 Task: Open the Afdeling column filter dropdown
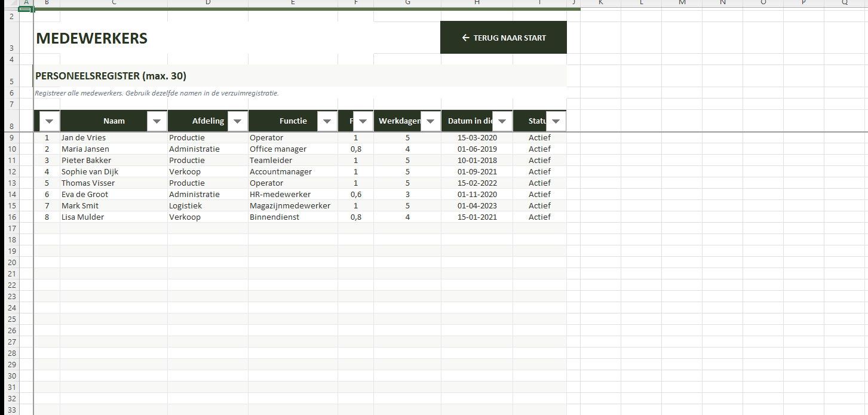click(x=237, y=121)
